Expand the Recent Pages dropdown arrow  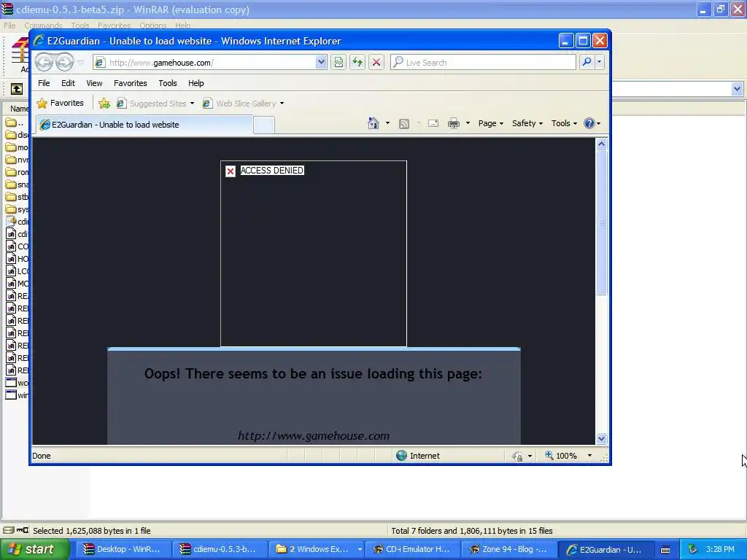pos(80,62)
